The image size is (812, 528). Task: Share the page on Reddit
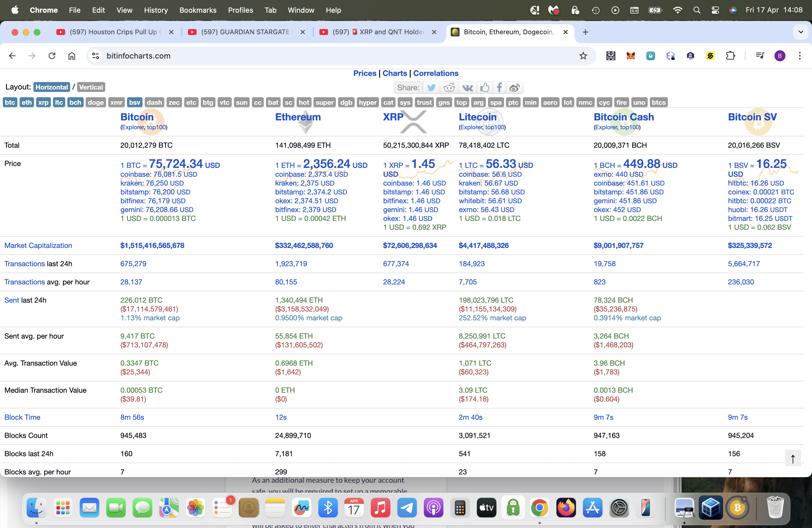449,88
